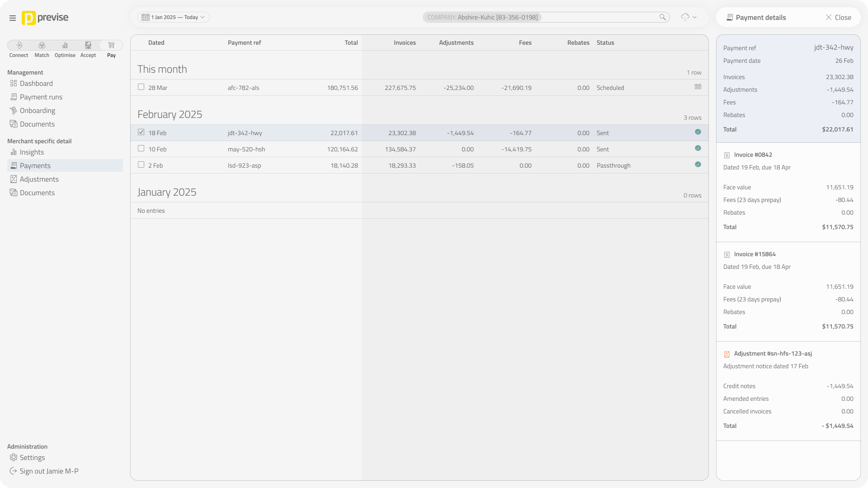Click green sent status icon for may-520-hsh
The width and height of the screenshot is (868, 488).
click(x=698, y=148)
